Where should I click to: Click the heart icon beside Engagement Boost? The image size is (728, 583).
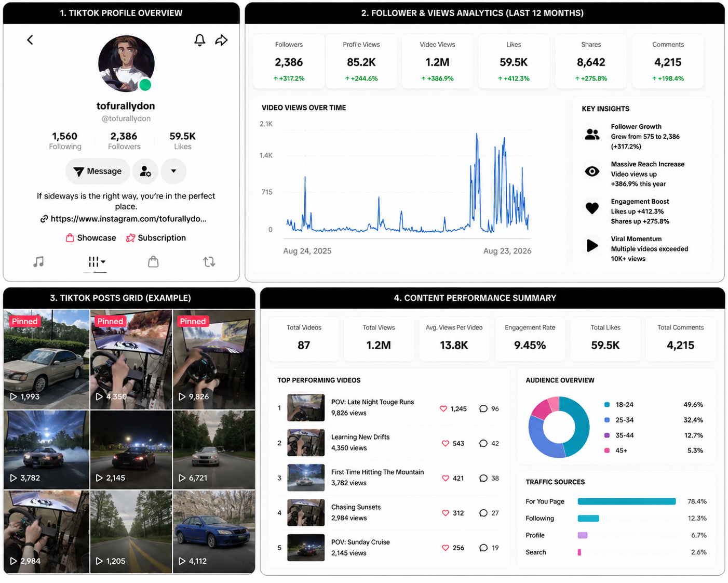592,208
